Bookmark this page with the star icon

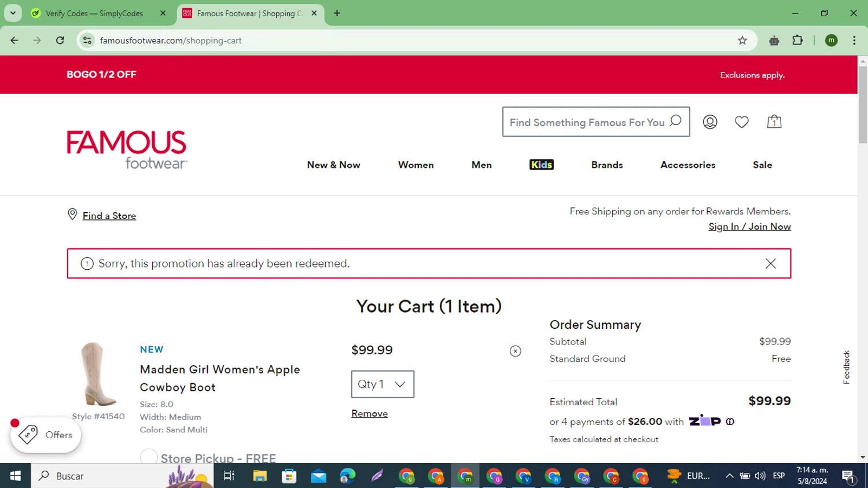click(x=742, y=41)
